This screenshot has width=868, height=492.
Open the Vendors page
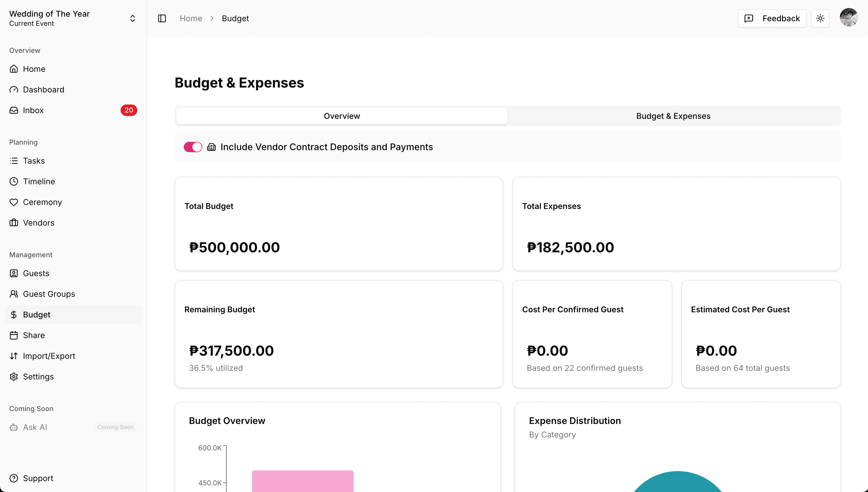point(38,222)
